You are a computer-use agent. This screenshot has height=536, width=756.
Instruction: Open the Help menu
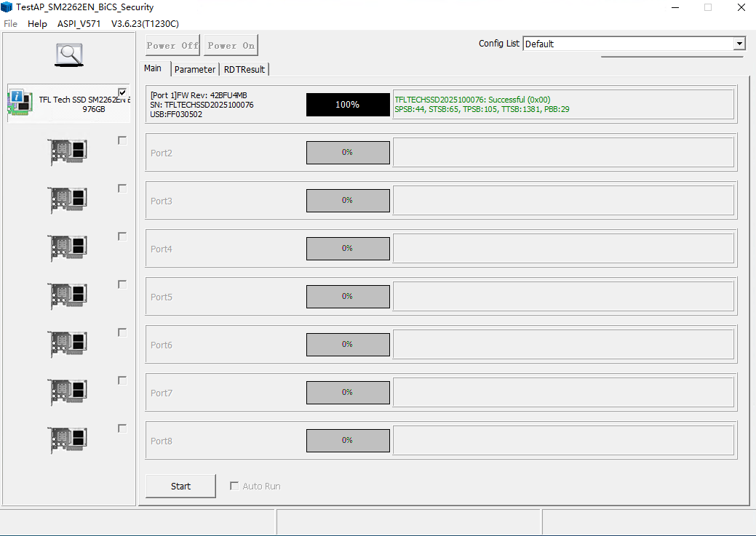tap(37, 24)
